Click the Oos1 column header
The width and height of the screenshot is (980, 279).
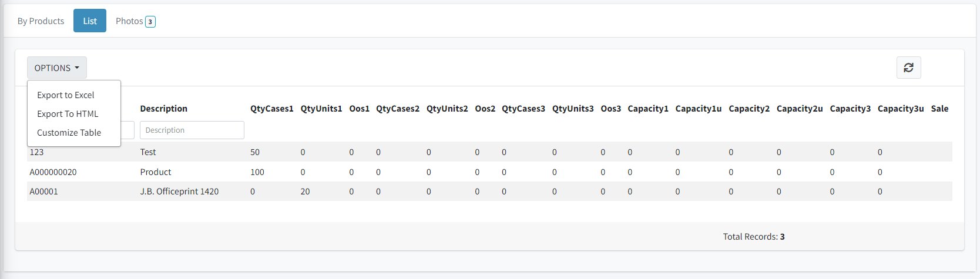359,109
